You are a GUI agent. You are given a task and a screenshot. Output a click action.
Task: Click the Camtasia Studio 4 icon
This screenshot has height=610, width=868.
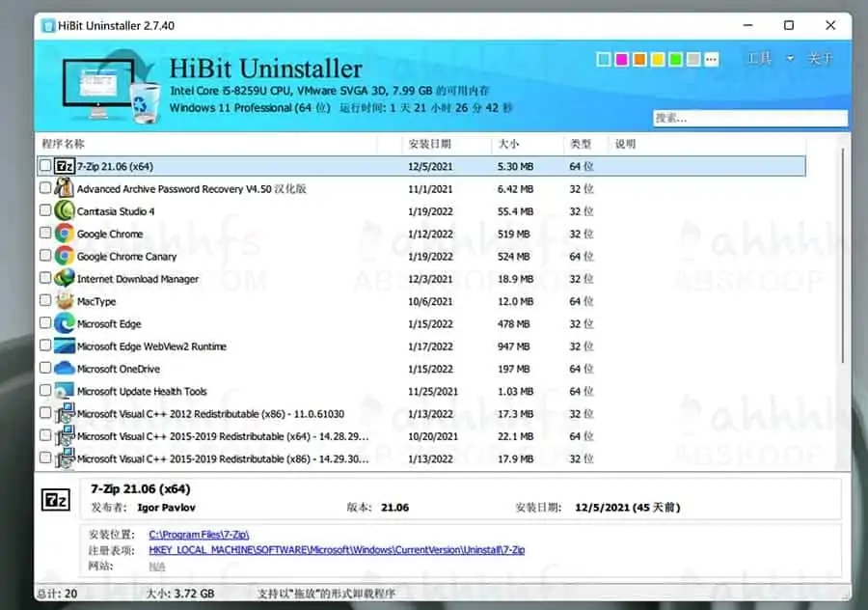[63, 211]
